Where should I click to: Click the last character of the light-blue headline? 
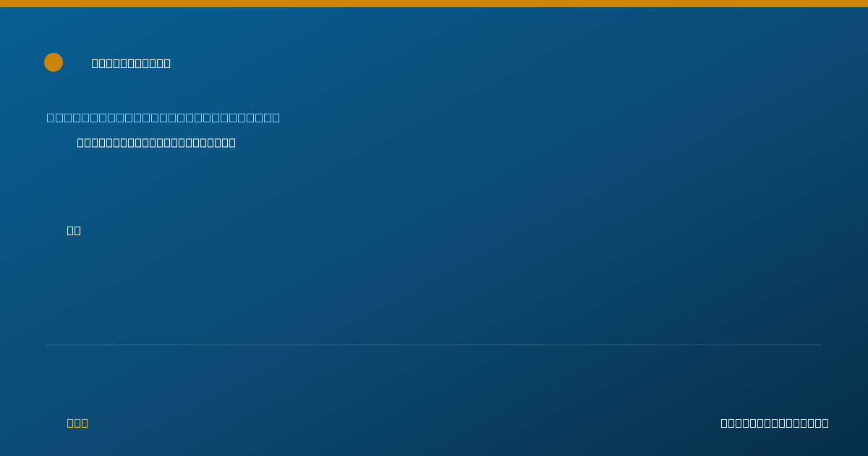point(276,117)
